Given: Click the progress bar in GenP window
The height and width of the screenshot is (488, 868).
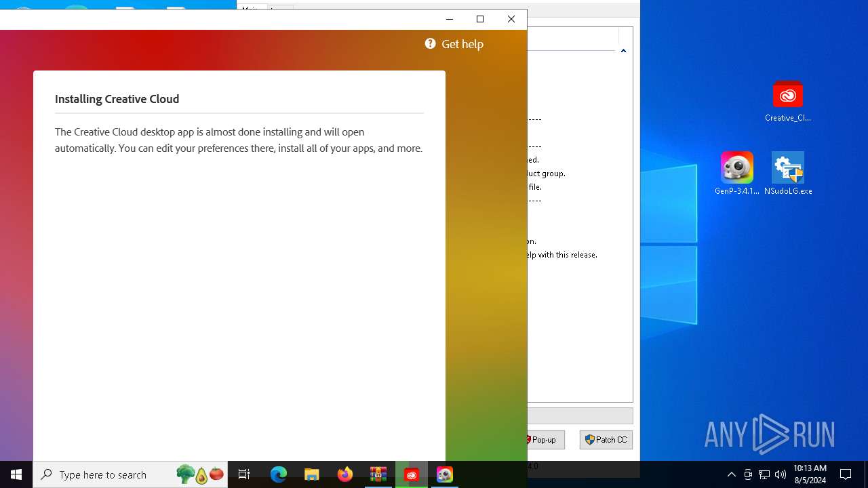Looking at the screenshot, I should coord(580,415).
